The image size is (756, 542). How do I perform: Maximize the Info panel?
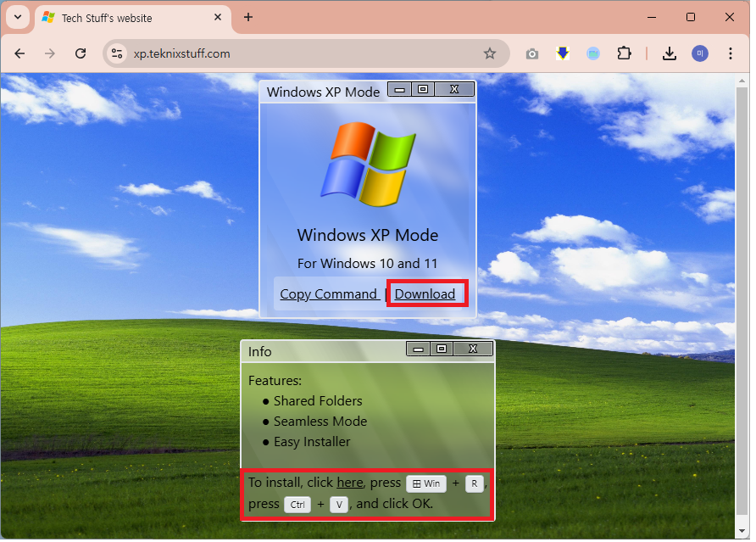pos(442,349)
